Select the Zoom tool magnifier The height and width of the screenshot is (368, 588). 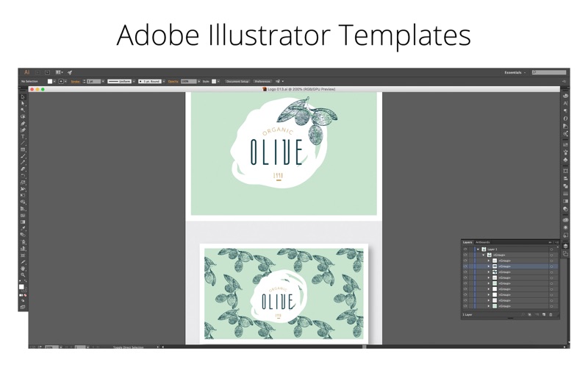[x=23, y=275]
